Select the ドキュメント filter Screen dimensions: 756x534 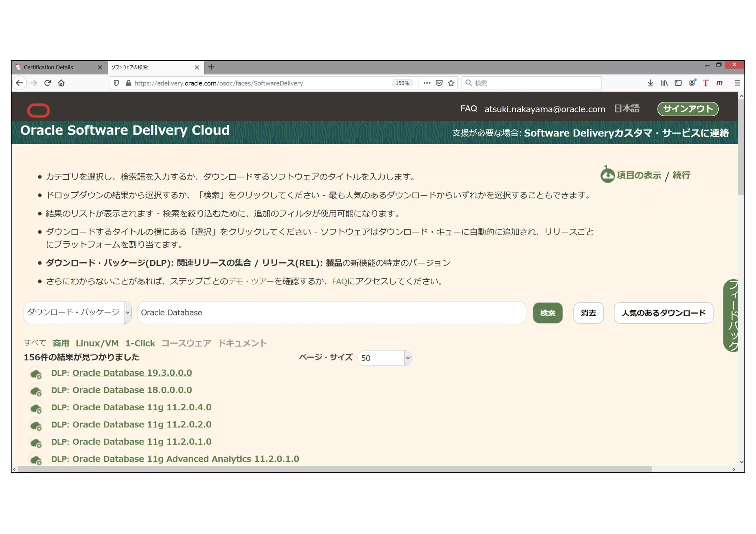tap(243, 343)
